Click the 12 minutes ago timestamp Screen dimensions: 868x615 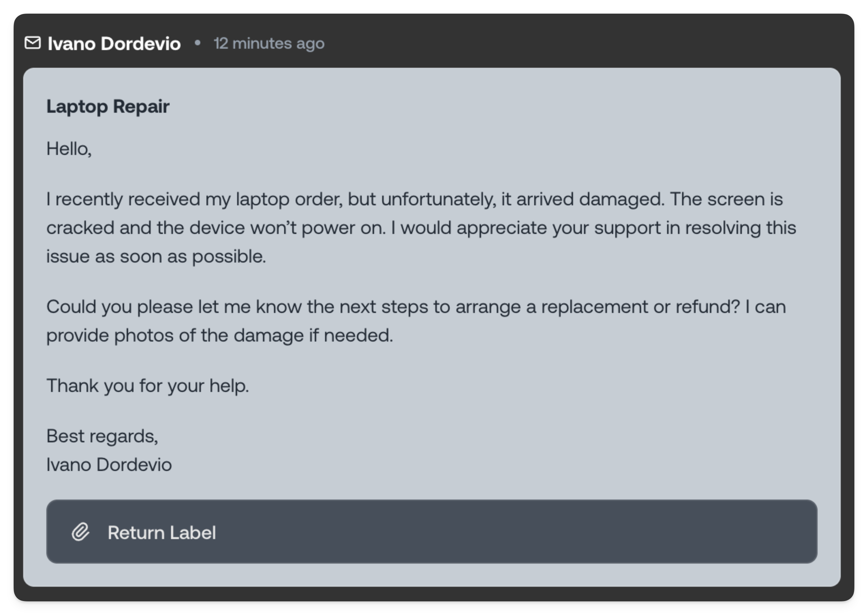coord(269,43)
